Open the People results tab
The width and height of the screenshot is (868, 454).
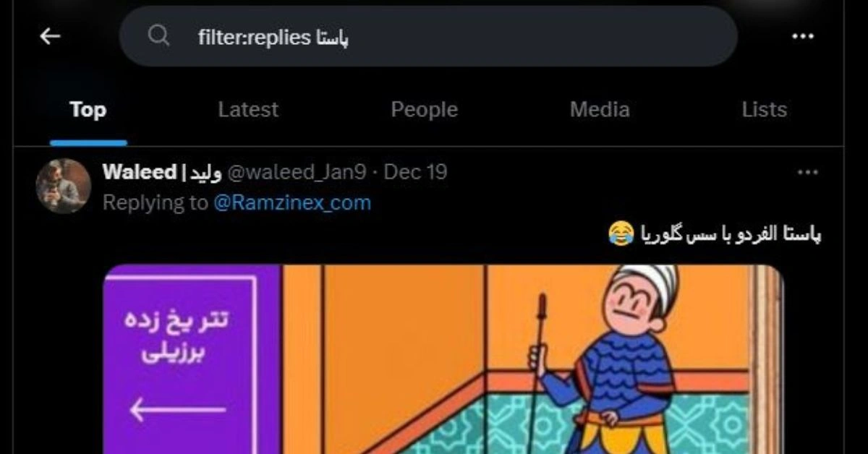point(424,110)
